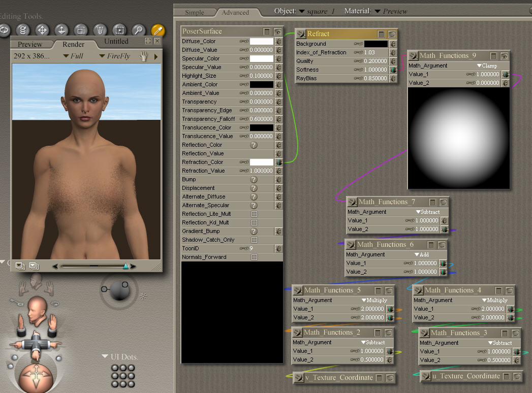The height and width of the screenshot is (393, 532).
Task: Open the FireFly renderer dropdown
Action: 114,56
